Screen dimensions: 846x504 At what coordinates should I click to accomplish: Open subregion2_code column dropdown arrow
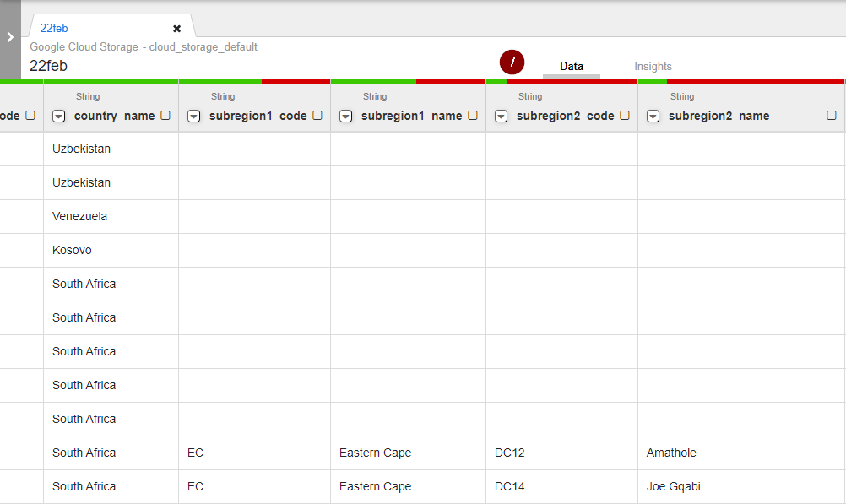[x=502, y=117]
